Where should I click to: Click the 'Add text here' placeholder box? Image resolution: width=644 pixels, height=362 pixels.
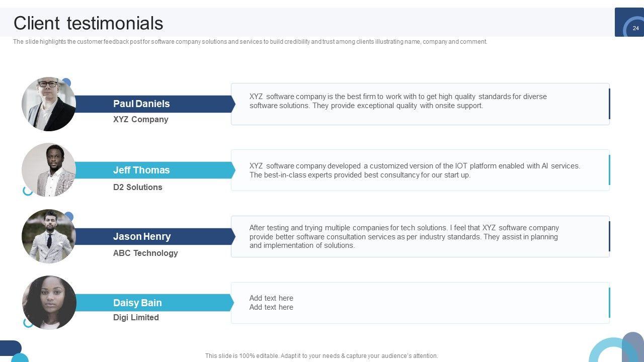(420, 303)
